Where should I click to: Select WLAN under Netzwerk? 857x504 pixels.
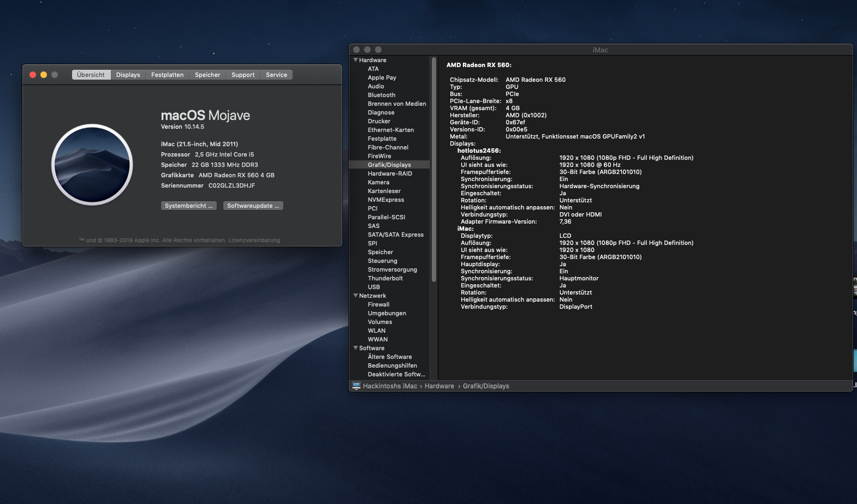(x=377, y=331)
